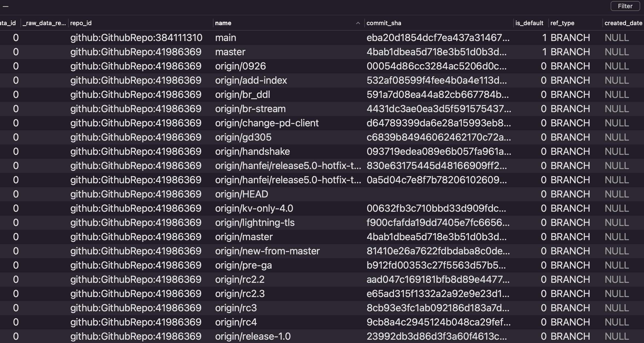Select the origin/HEAD branch name cell
This screenshot has height=343, width=644.
pyautogui.click(x=241, y=194)
